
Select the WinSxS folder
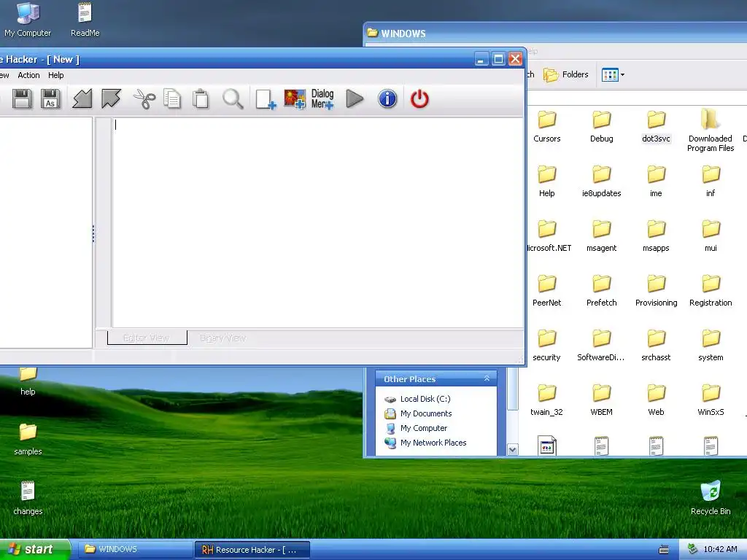click(711, 400)
